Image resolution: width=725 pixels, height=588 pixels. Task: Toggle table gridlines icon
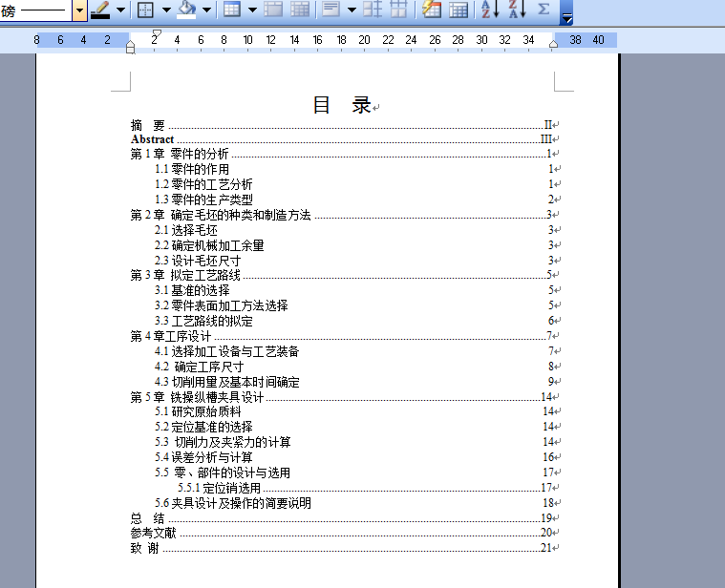458,10
